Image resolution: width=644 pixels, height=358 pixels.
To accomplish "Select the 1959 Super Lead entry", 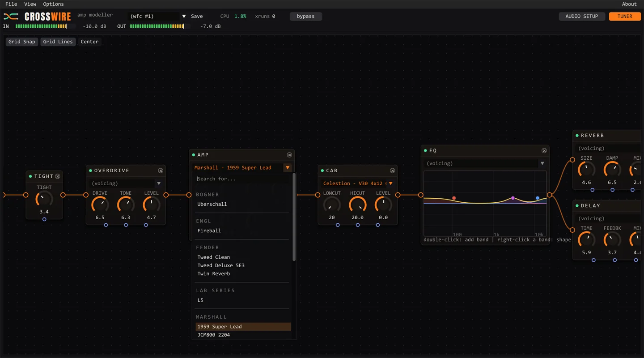I will point(243,327).
